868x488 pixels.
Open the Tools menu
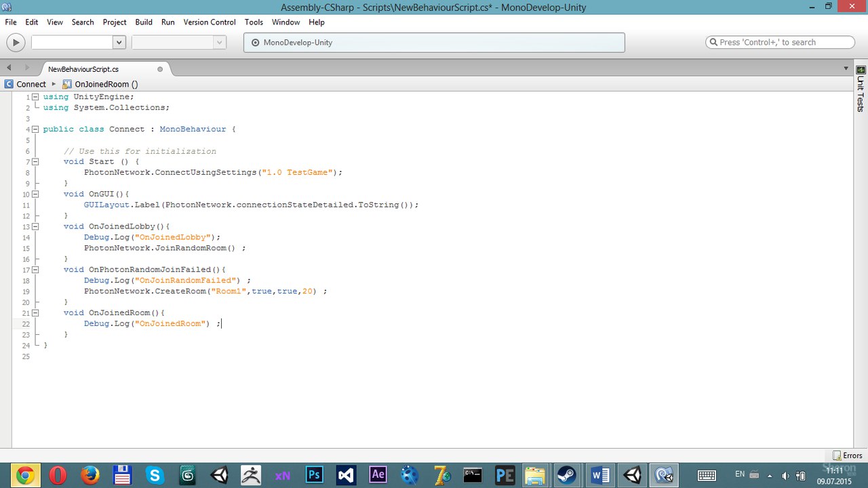(254, 22)
